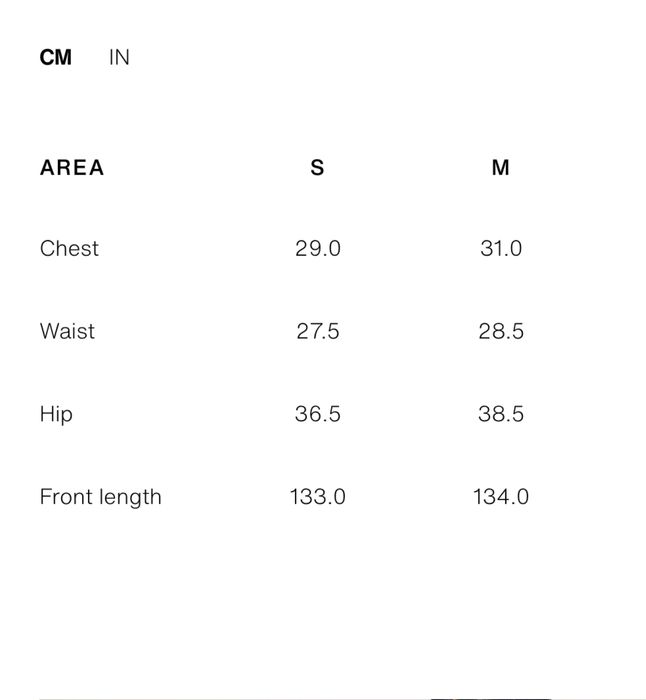Image resolution: width=646 pixels, height=700 pixels.
Task: Select the M size column header
Action: [x=501, y=168]
